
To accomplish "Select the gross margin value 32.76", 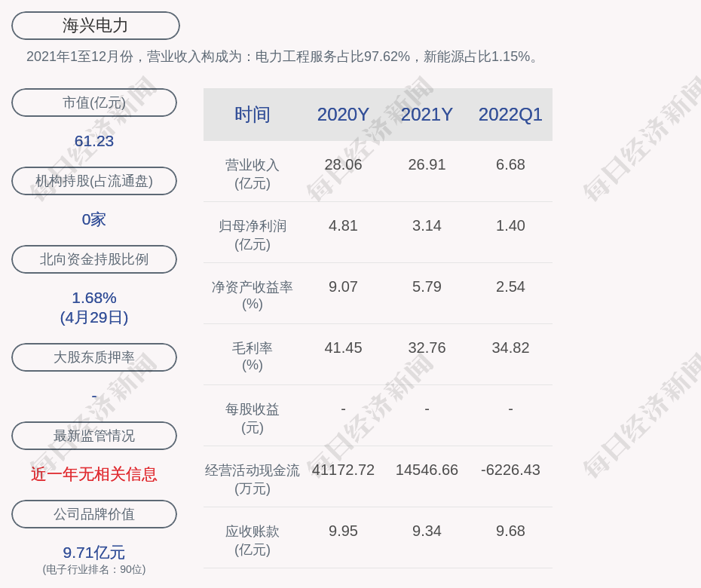I will pos(427,348).
